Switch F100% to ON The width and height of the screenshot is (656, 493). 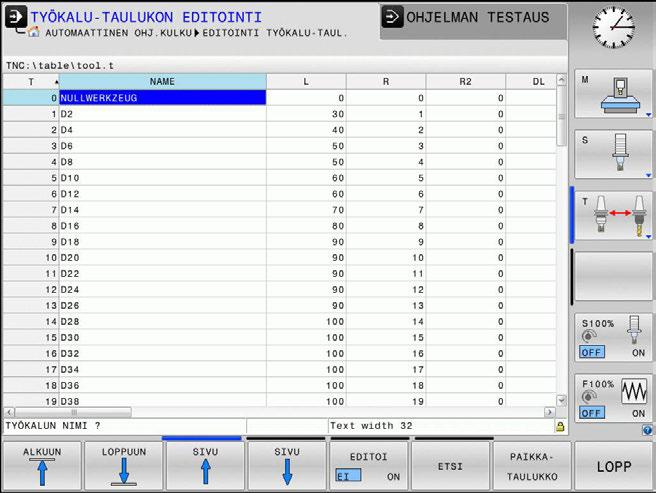point(638,413)
